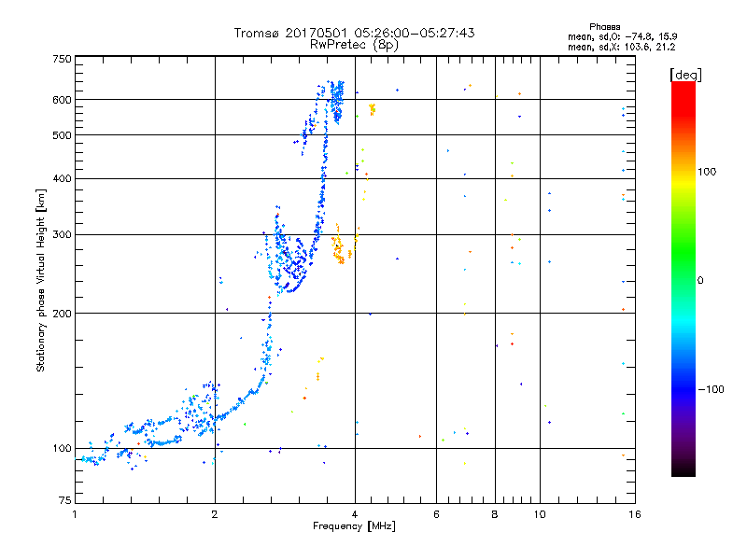
Task: Click the y-axis tick label "300"
Action: 62,235
